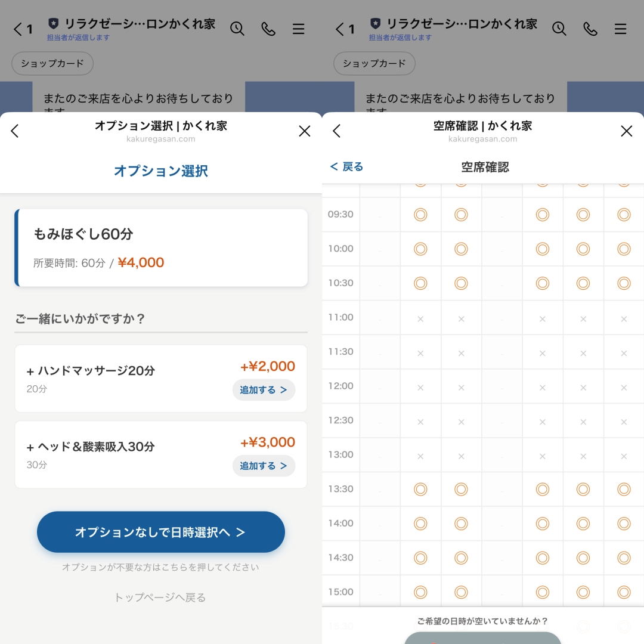644x644 pixels.
Task: Select an available ◎ slot at 13:30
Action: click(420, 489)
